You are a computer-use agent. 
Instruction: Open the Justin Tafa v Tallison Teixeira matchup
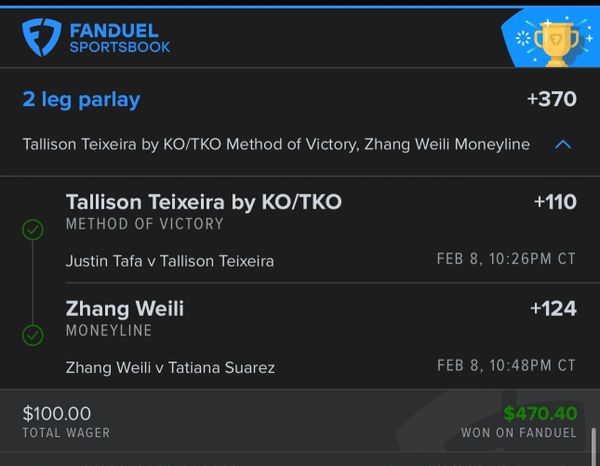(x=170, y=261)
